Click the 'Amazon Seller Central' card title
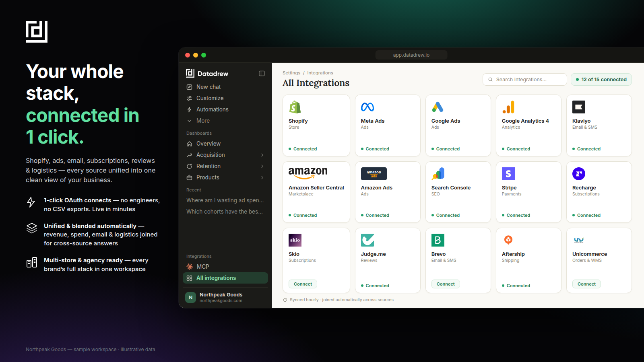The width and height of the screenshot is (644, 362). 316,188
